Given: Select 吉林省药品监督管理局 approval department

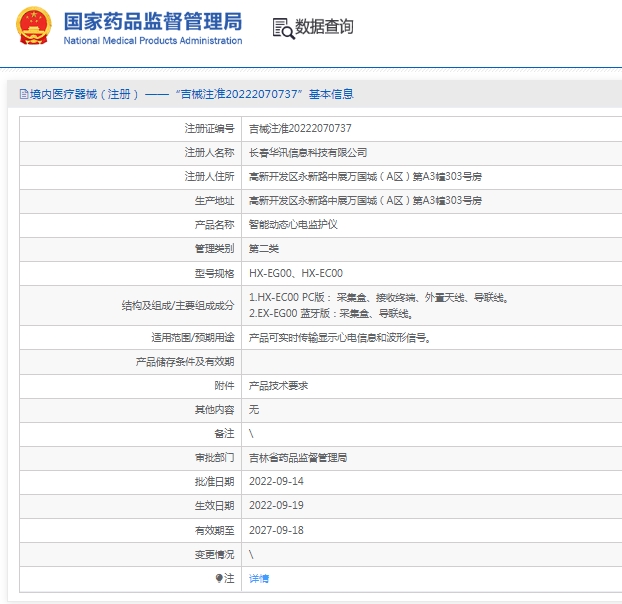Looking at the screenshot, I should 298,458.
